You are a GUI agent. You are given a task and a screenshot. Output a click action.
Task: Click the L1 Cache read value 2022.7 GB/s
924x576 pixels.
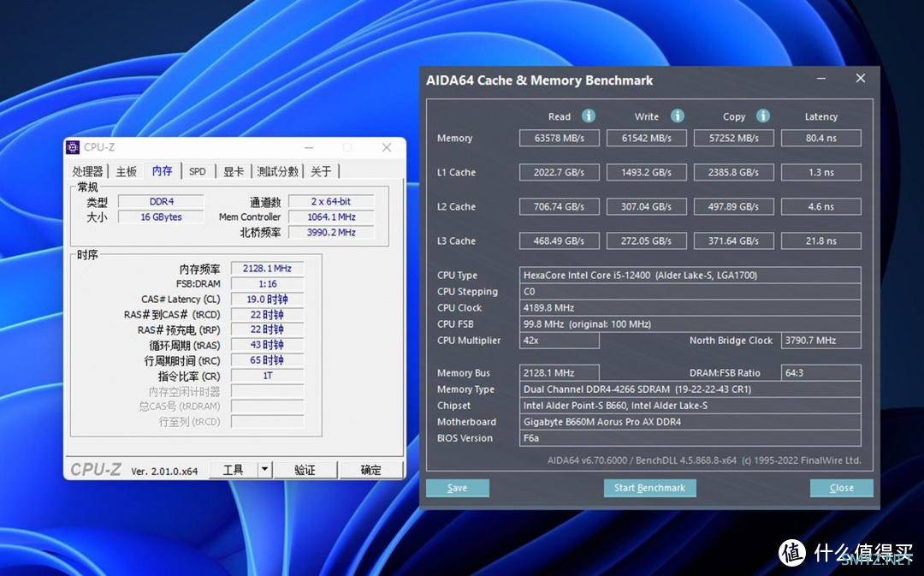click(x=560, y=172)
